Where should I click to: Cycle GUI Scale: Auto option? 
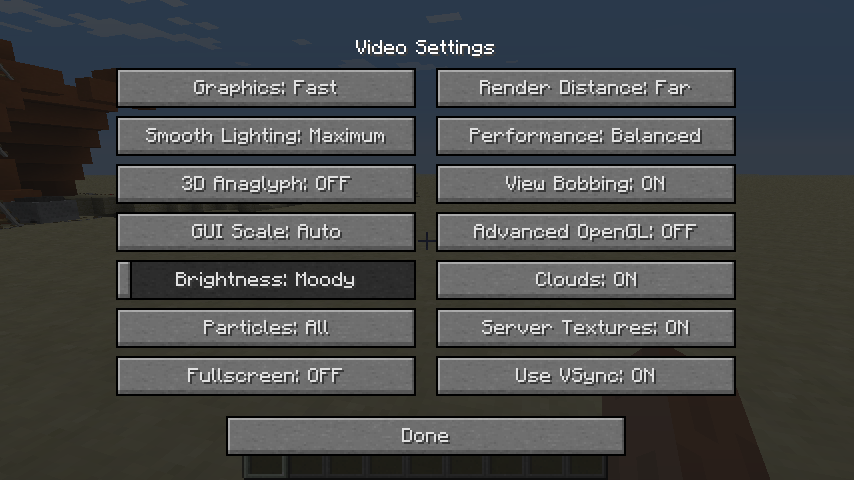pos(266,232)
